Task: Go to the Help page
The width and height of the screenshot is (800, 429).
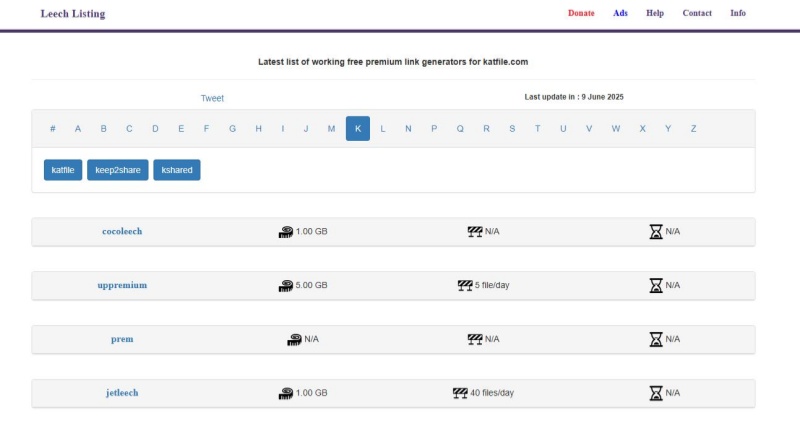Action: [655, 13]
